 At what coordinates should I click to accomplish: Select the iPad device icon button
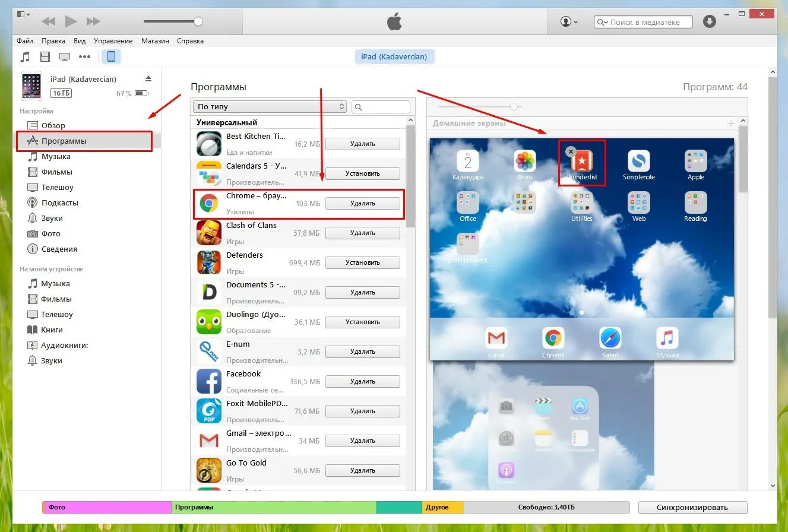[x=111, y=57]
